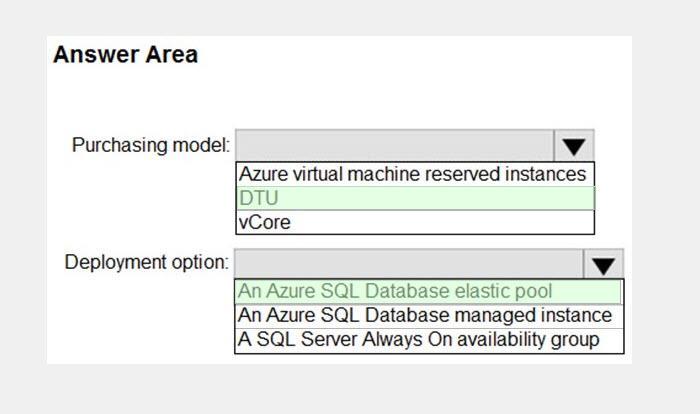
Task: Choose the vCore purchasing model option
Action: tap(415, 222)
